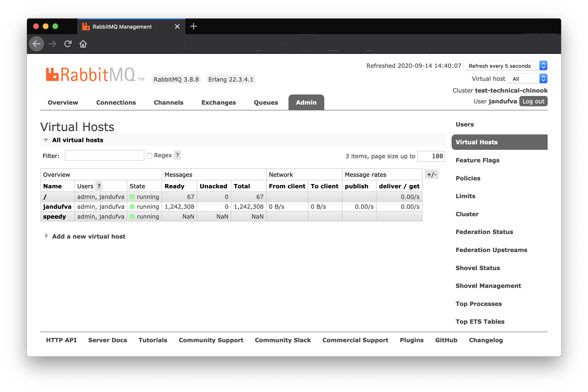Click the help icon next to Regex

[177, 155]
